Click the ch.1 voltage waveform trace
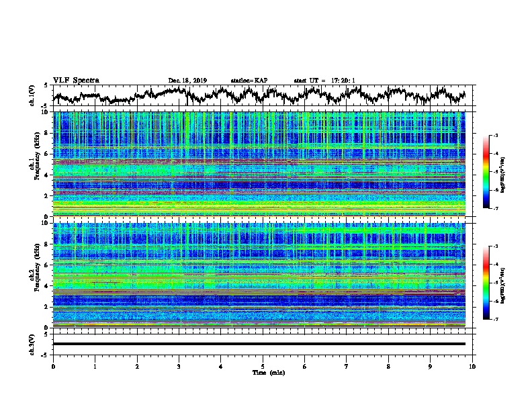 [259, 95]
